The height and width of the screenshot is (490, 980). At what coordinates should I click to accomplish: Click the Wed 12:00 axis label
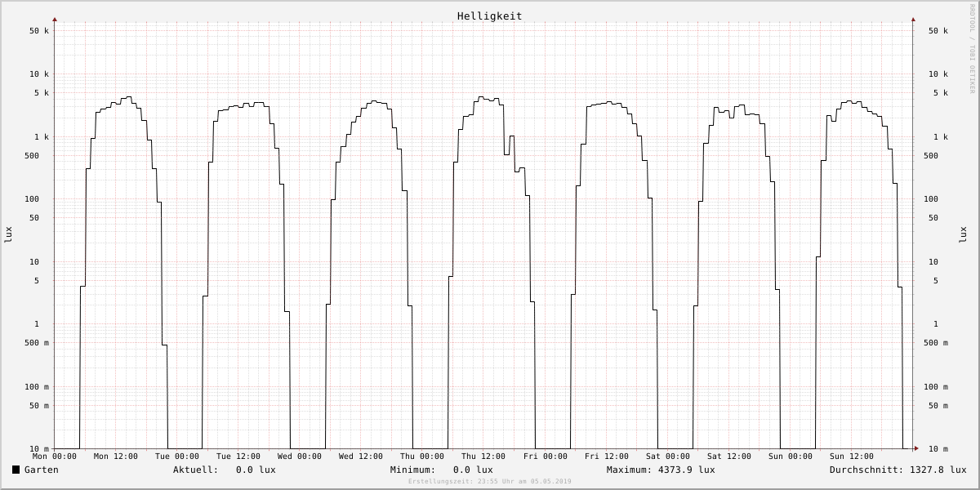click(361, 457)
